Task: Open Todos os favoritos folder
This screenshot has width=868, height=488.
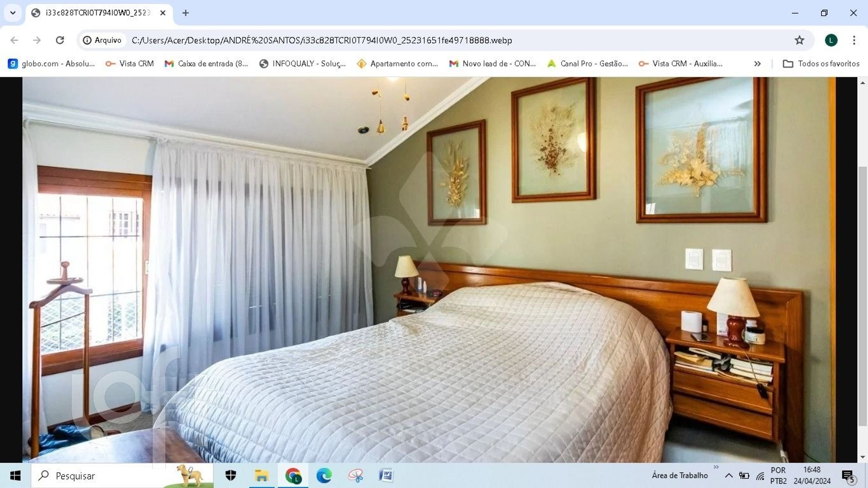Action: (821, 64)
